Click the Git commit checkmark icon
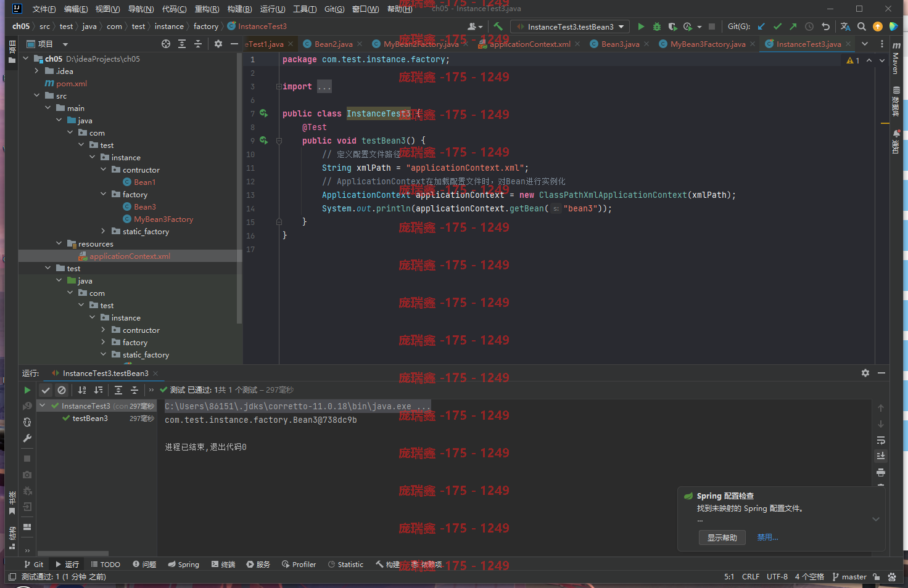 point(777,27)
